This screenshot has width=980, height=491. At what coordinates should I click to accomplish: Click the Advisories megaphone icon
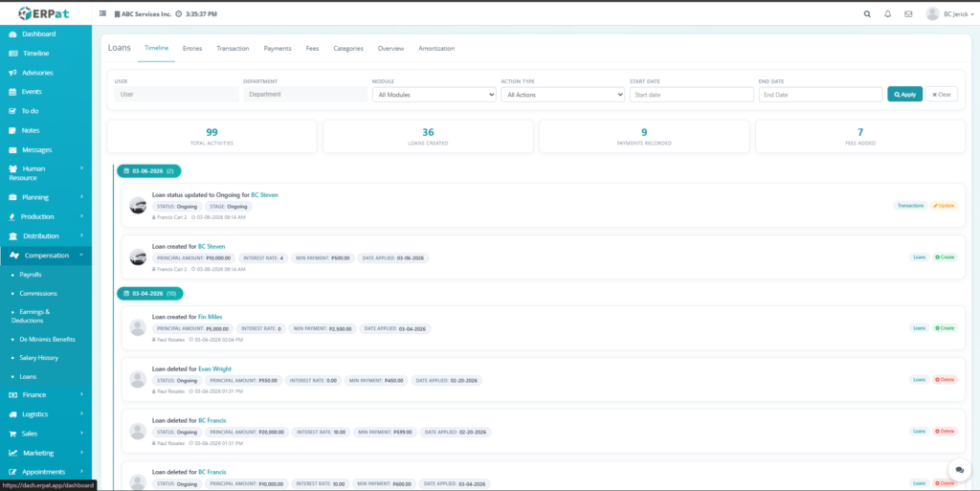(x=12, y=73)
